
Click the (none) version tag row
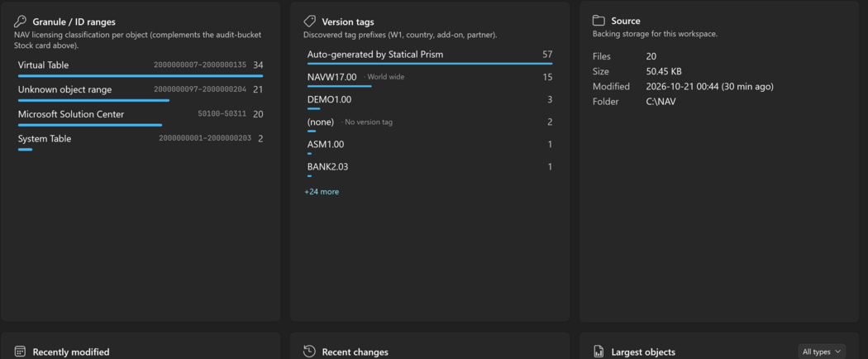click(x=430, y=125)
